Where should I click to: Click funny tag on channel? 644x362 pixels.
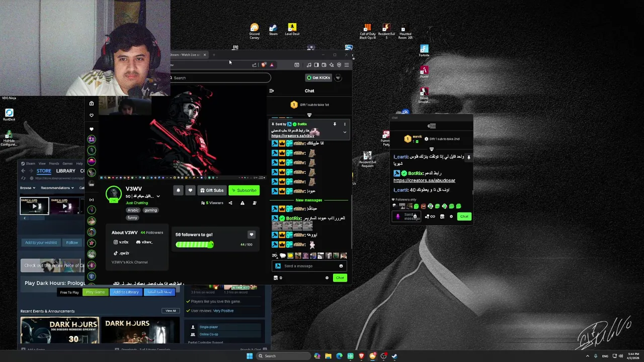pos(132,218)
